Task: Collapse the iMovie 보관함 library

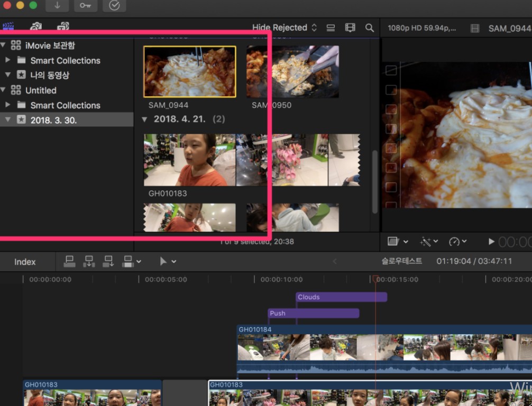Action: coord(3,45)
